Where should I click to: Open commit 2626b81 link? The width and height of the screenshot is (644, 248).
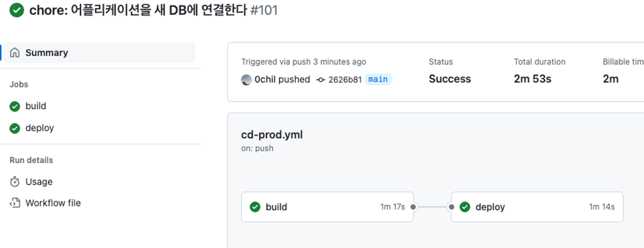[345, 79]
